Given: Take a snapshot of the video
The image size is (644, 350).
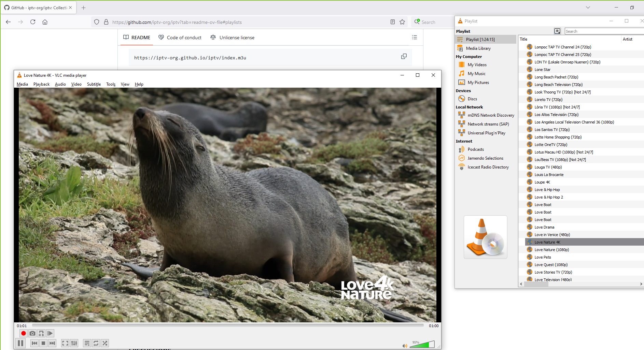Looking at the screenshot, I should click(32, 333).
